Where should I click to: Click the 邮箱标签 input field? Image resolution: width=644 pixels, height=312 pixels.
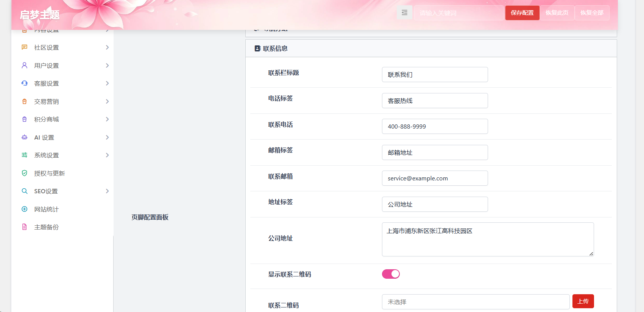(435, 152)
